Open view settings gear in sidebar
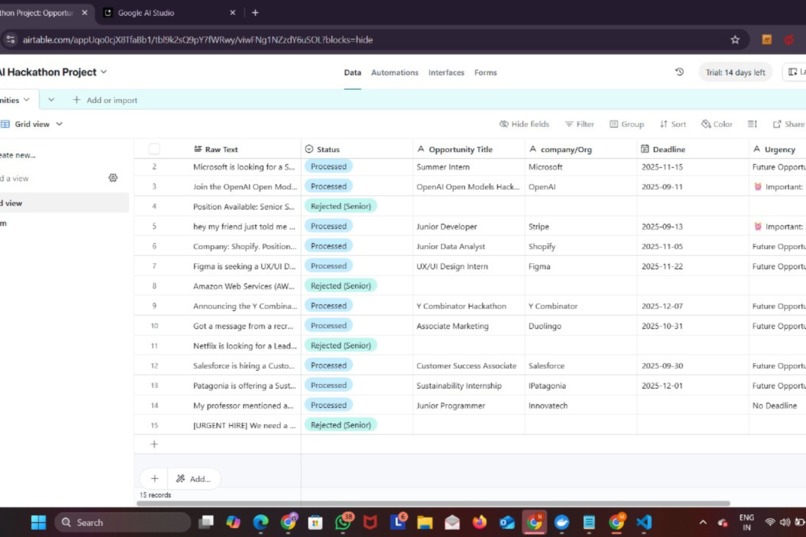This screenshot has height=537, width=806. coord(113,178)
